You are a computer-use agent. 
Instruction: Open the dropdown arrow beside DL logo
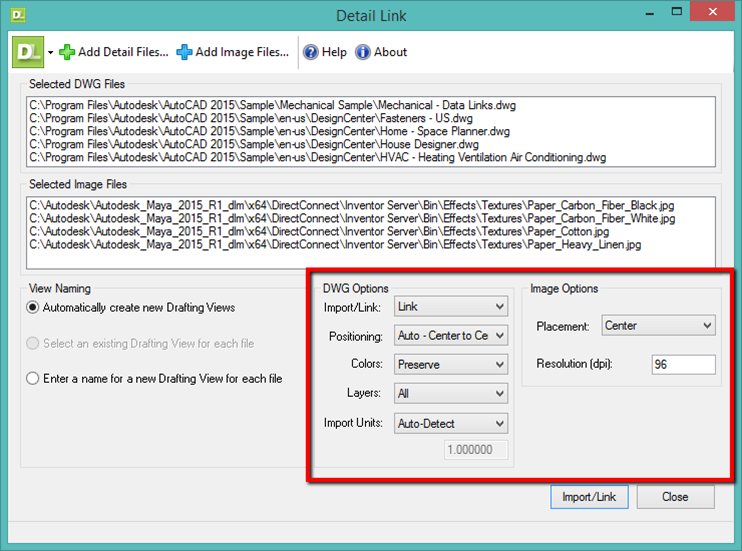pyautogui.click(x=50, y=53)
